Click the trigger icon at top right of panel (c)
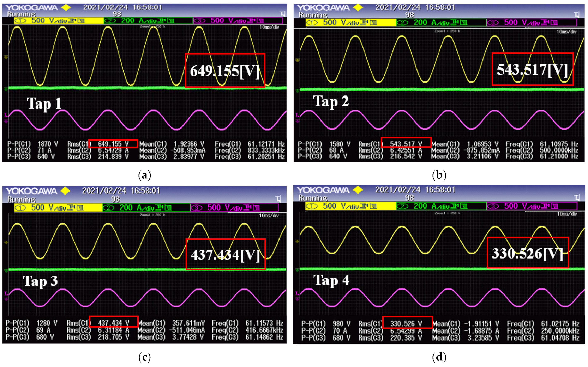Screen dimensions: 588x367 pyautogui.click(x=279, y=199)
